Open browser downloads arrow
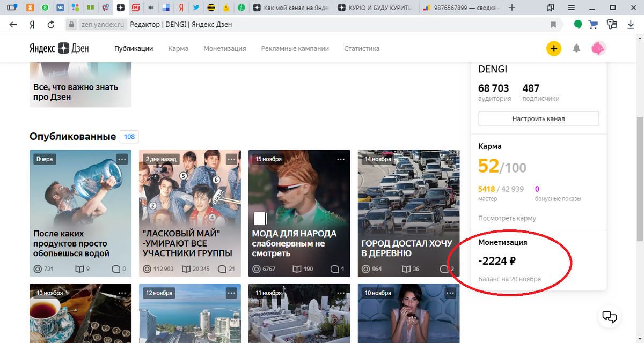The image size is (644, 343). point(631,25)
